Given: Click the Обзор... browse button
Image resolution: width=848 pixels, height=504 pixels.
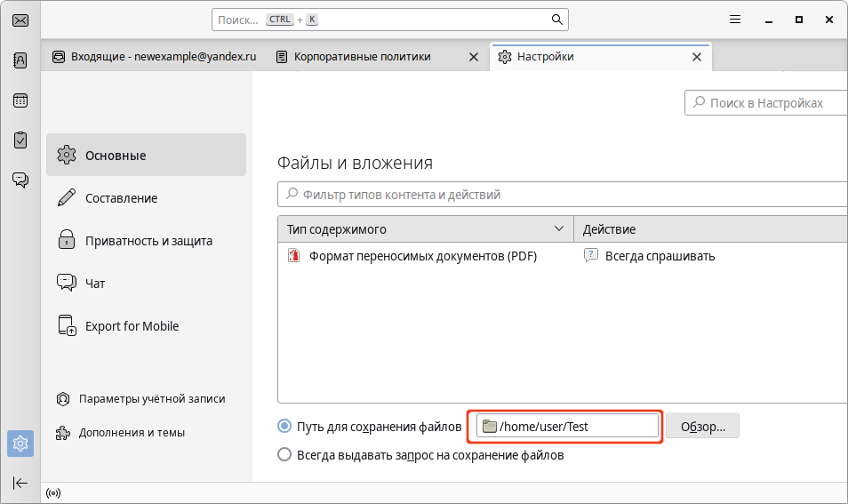Looking at the screenshot, I should 702,426.
